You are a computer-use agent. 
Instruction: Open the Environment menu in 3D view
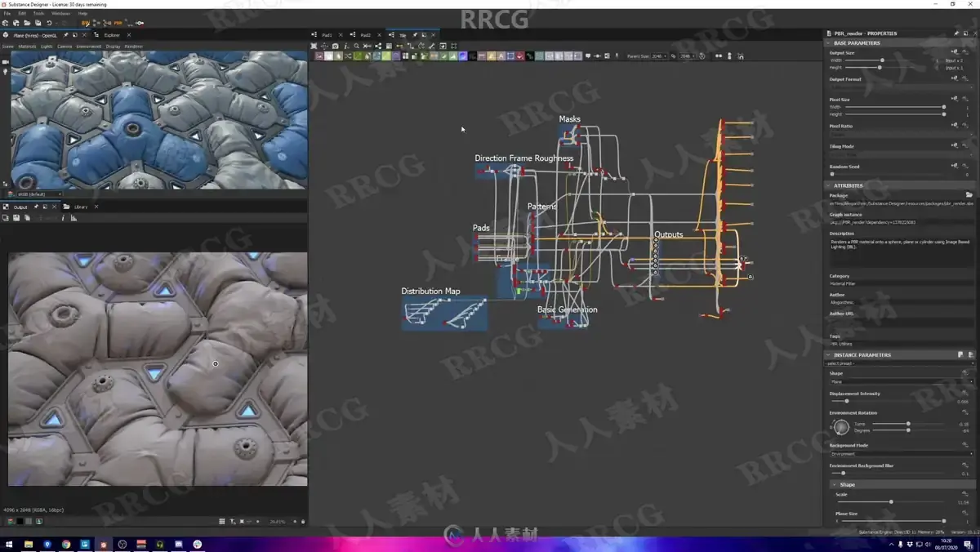pos(89,47)
